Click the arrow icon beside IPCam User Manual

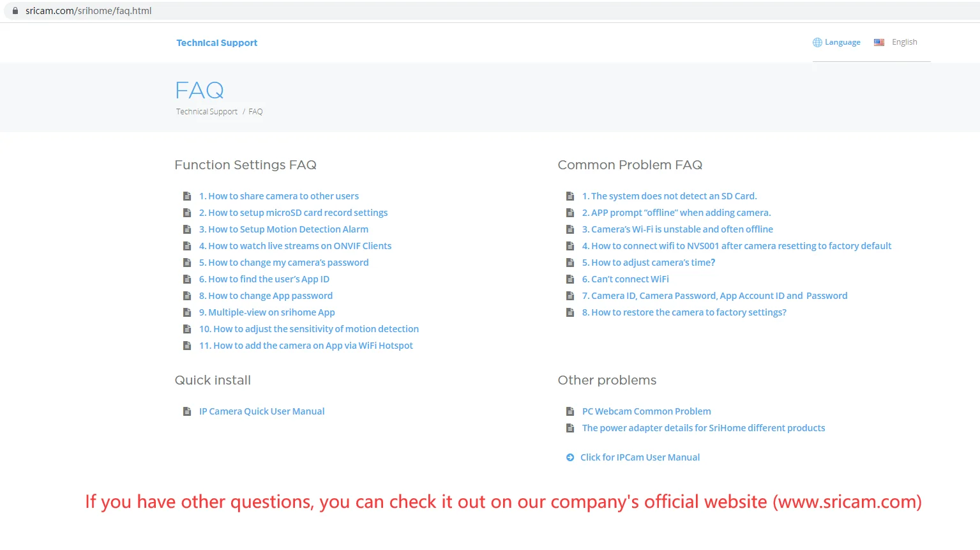[570, 457]
